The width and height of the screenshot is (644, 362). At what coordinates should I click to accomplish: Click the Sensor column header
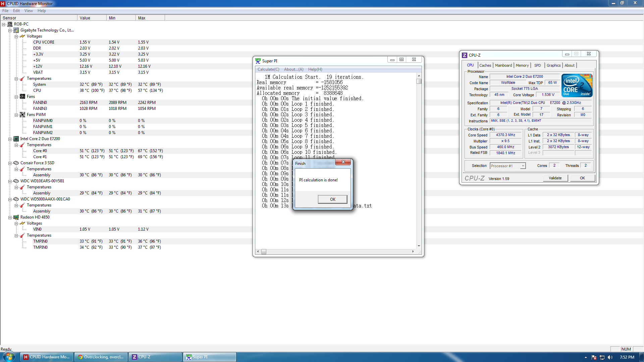(x=39, y=18)
